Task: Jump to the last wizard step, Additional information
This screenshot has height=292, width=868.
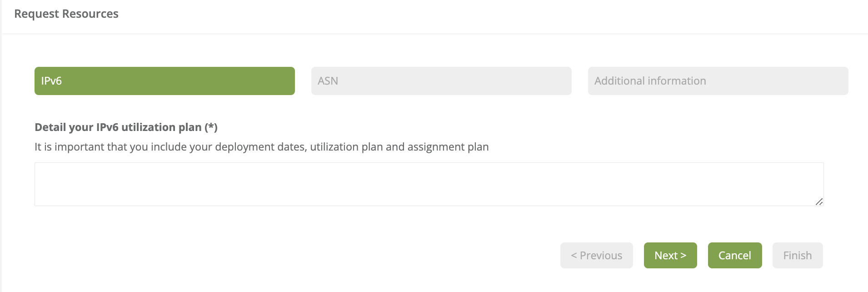Action: pos(718,81)
